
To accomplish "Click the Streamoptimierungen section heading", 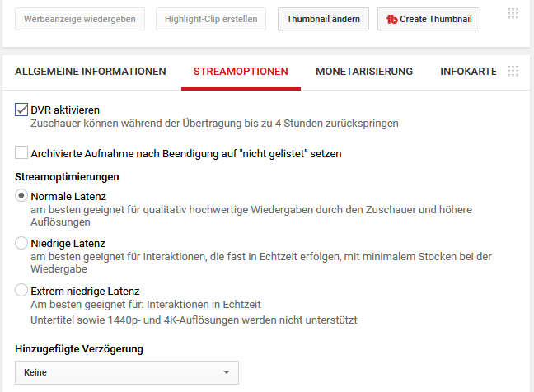I will (x=68, y=175).
